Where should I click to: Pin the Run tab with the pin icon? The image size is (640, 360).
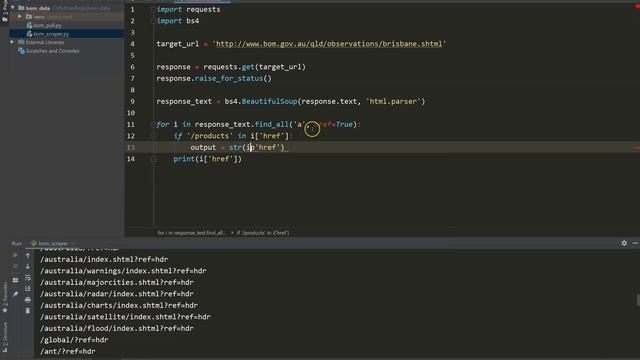[x=15, y=294]
